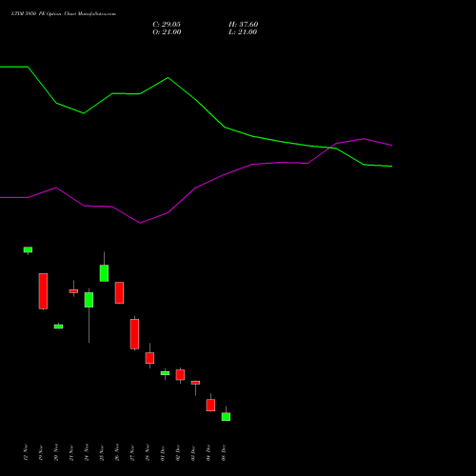Select the red candlestick for 19 Nov

click(x=43, y=291)
